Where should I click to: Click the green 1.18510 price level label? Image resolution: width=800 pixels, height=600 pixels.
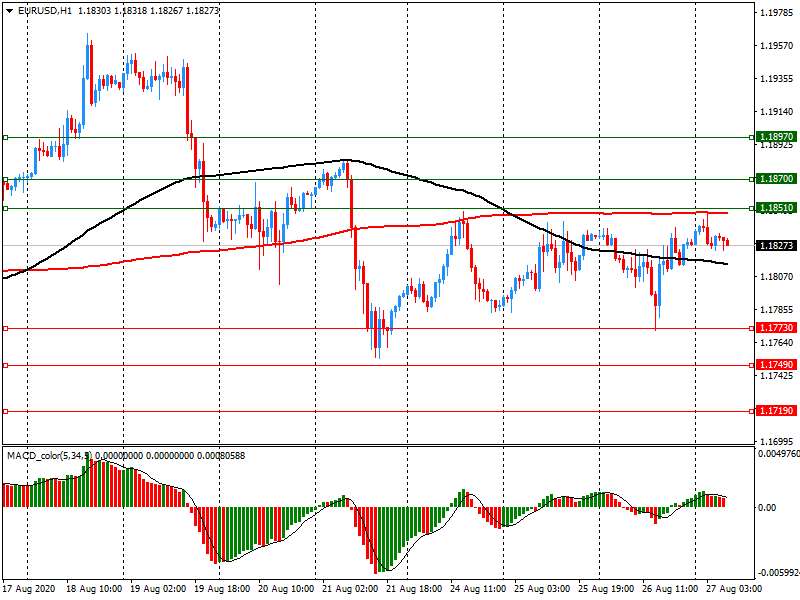point(776,208)
